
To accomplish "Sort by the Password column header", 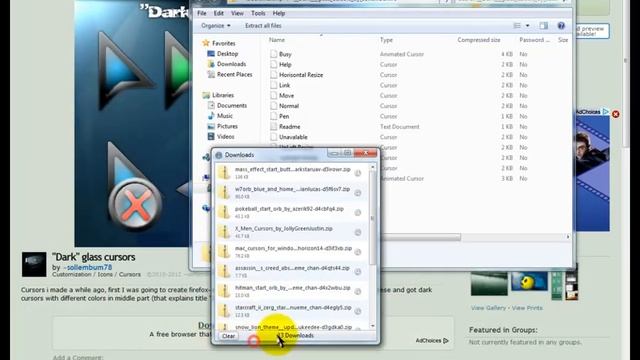I will [x=534, y=40].
